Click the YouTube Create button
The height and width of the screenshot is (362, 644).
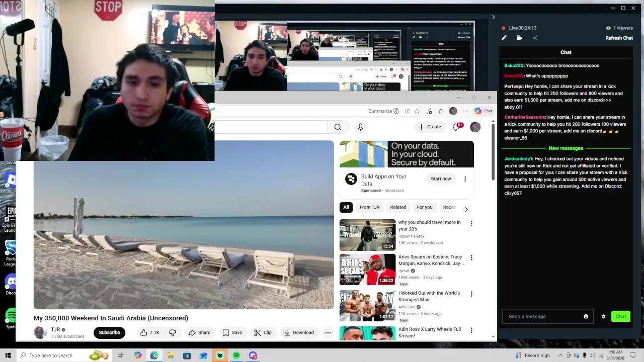[x=430, y=127]
